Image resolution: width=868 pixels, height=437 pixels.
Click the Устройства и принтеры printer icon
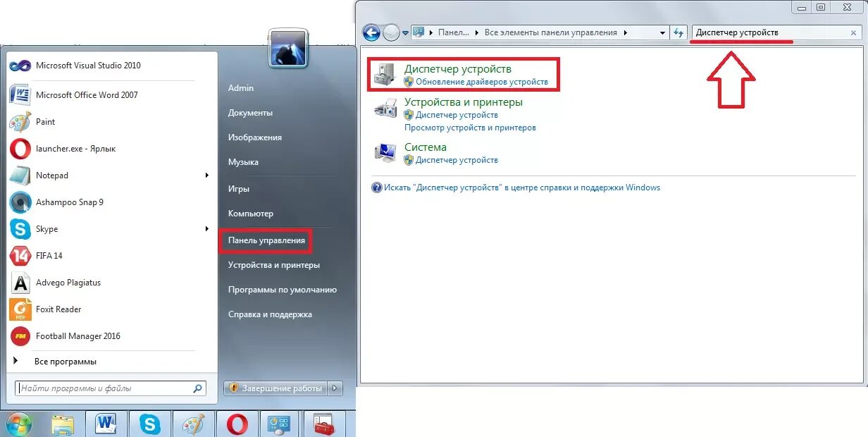point(385,109)
